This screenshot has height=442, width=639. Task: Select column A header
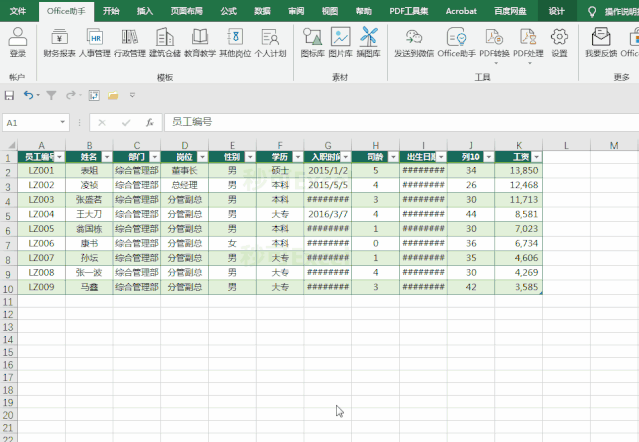[42, 145]
